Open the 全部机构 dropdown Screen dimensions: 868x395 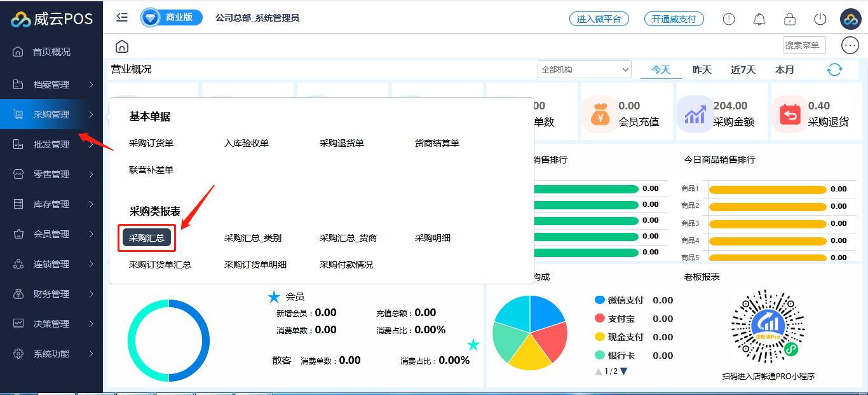[584, 70]
